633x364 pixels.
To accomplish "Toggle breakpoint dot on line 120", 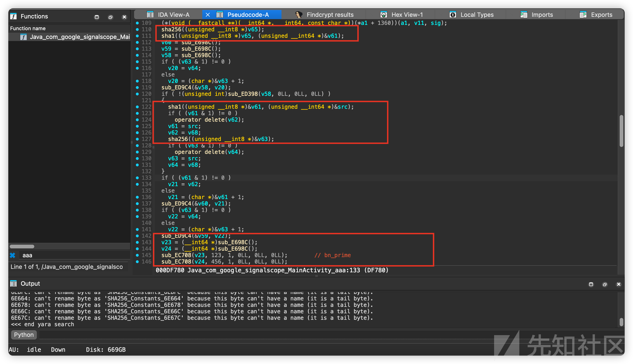I will (x=137, y=94).
